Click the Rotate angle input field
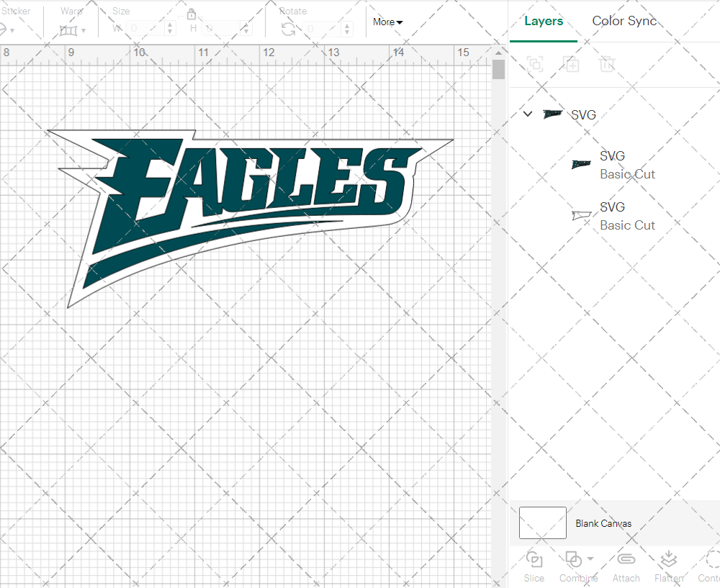The height and width of the screenshot is (588, 720). click(x=323, y=29)
